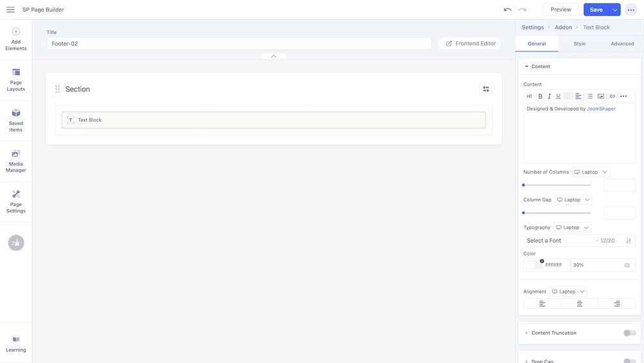
Task: Switch to the General tab
Action: coord(536,44)
